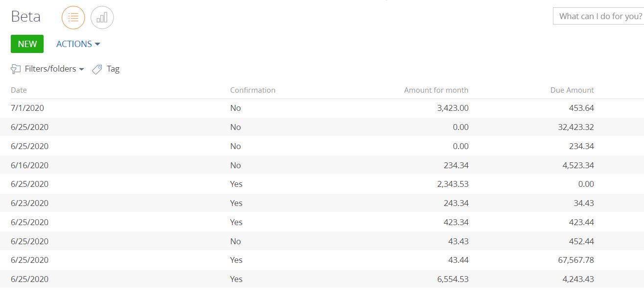Open the analytics chart view icon
The width and height of the screenshot is (644, 308).
coord(102,18)
